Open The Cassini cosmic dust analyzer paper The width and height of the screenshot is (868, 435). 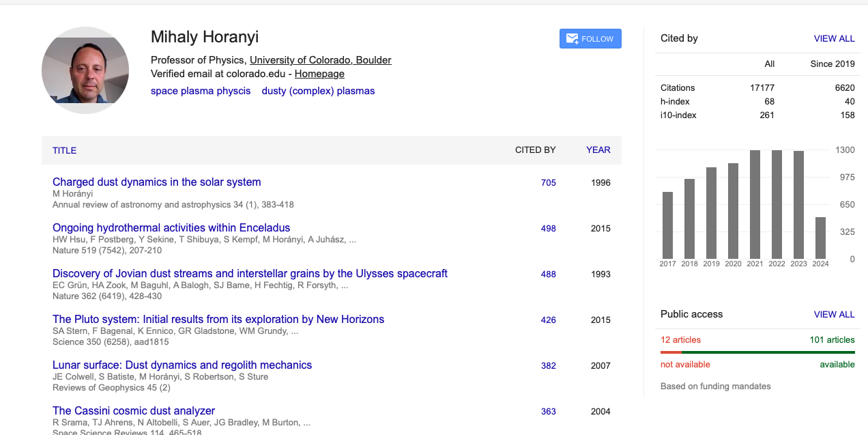(x=134, y=411)
